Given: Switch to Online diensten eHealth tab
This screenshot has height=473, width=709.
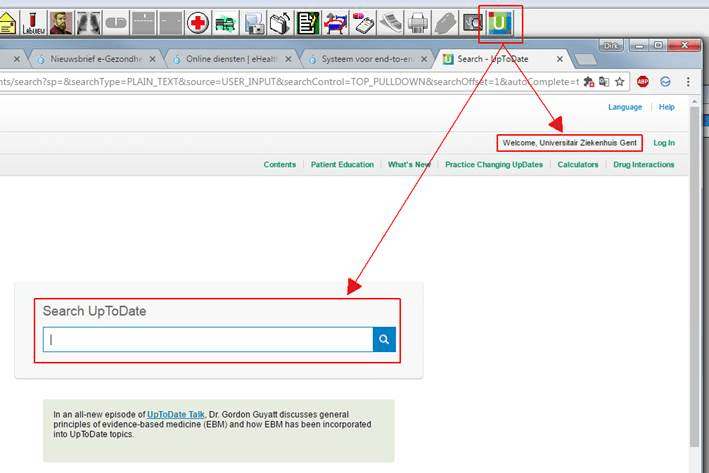Looking at the screenshot, I should coord(231,59).
